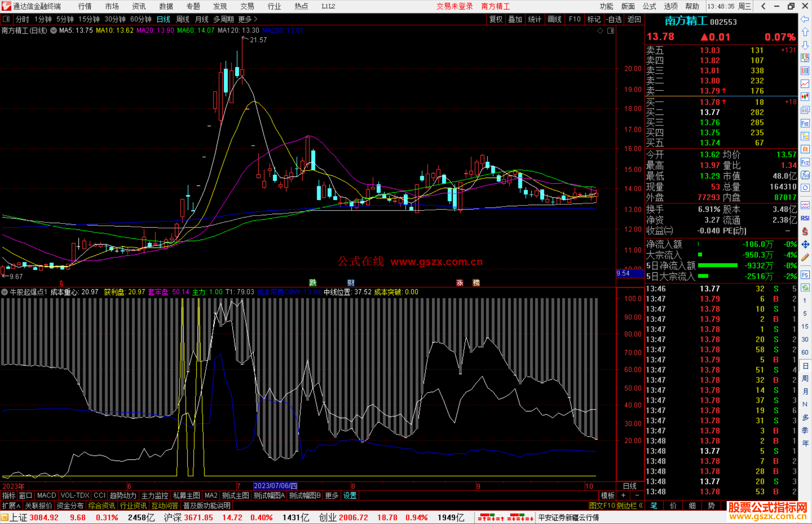Expand dropdown next to 南方精工(日线) label

pos(54,31)
